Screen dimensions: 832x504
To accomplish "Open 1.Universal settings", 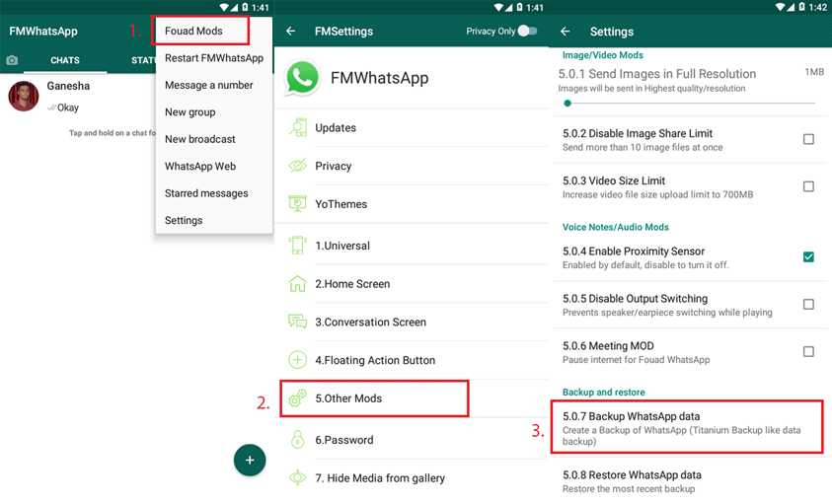I will coord(412,246).
